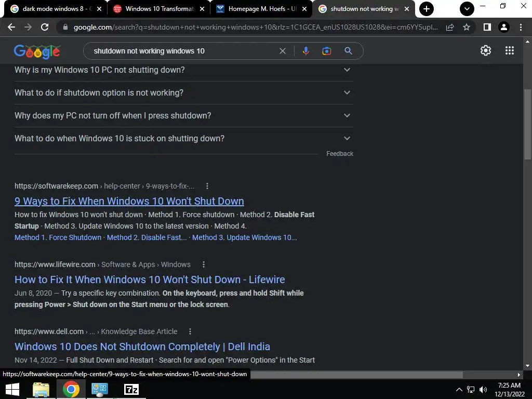Click the 7:25 AM clock and date

point(509,390)
